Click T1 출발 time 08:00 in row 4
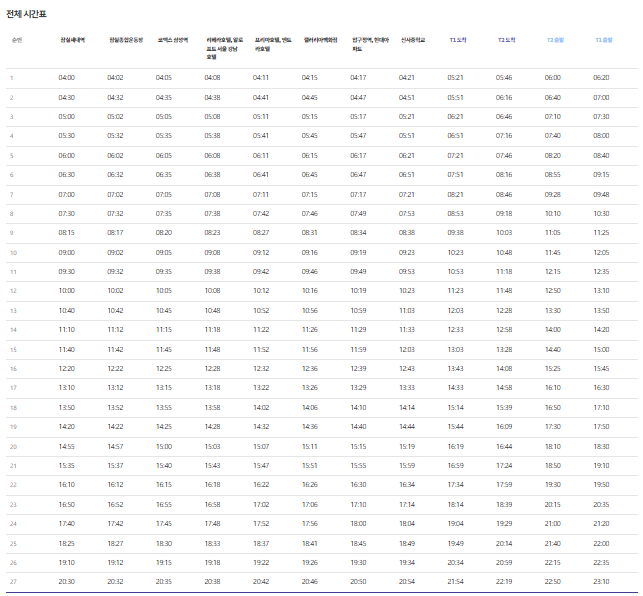The width and height of the screenshot is (643, 596). pyautogui.click(x=601, y=135)
